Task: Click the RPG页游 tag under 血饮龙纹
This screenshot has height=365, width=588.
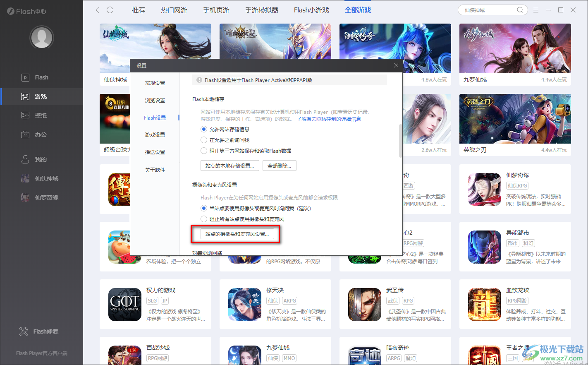Action: coord(517,301)
